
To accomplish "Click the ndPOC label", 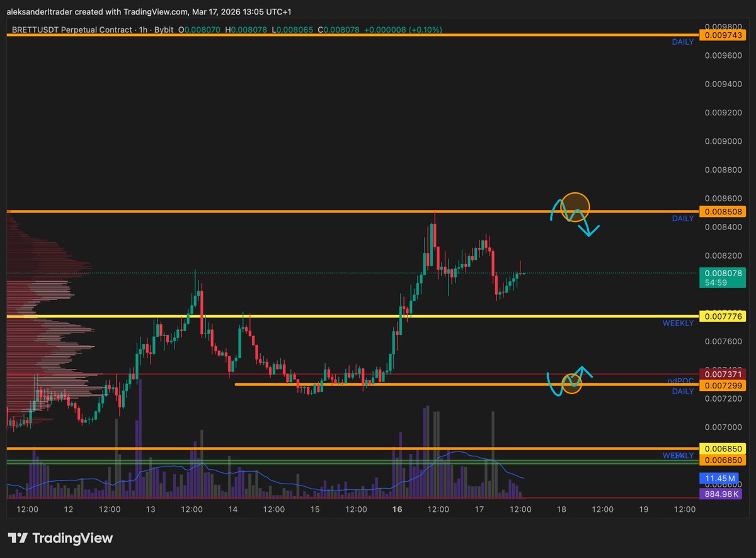I will click(681, 381).
